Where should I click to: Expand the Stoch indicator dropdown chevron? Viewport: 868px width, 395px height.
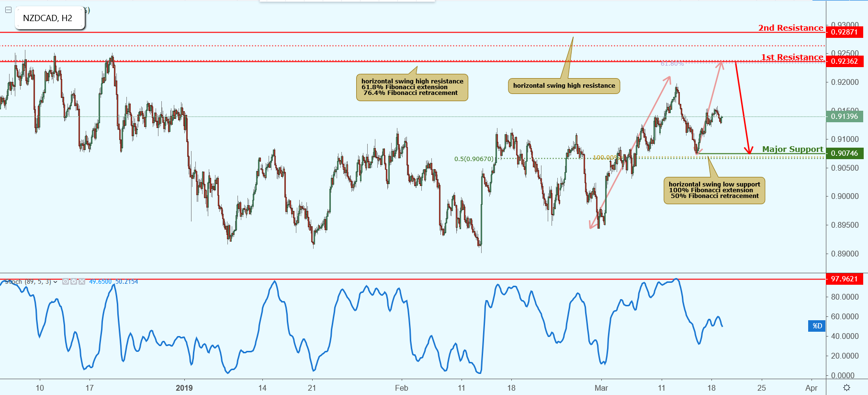coord(56,282)
